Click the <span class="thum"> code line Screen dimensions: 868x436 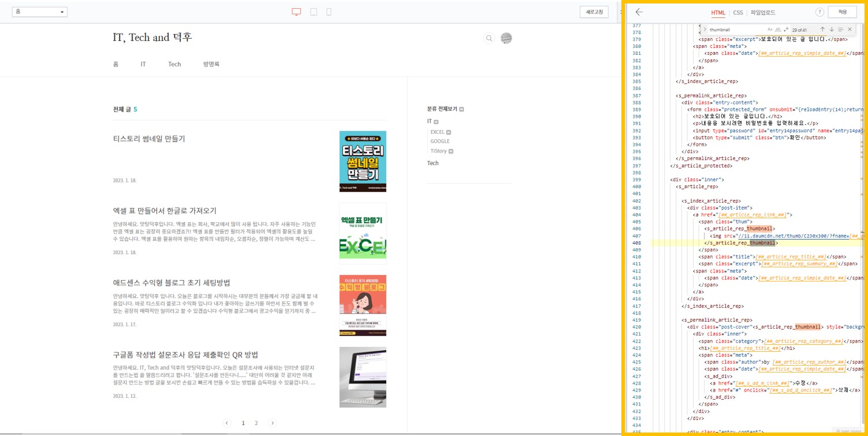(x=725, y=222)
